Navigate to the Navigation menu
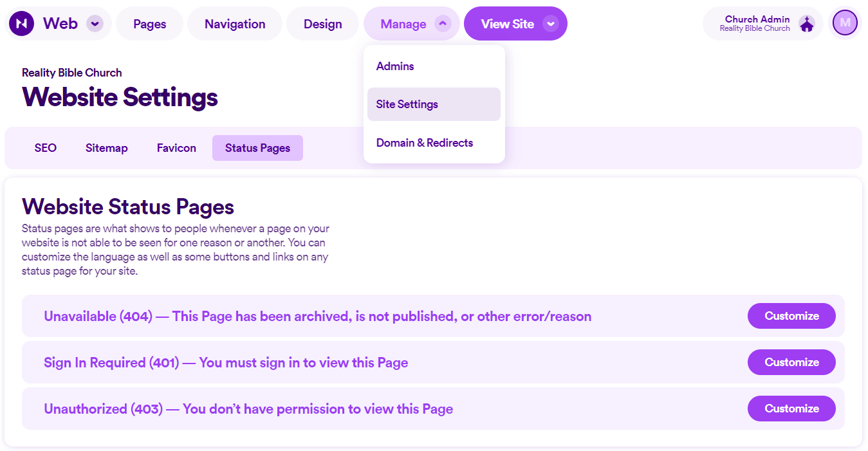Viewport: 868px width, 451px height. click(234, 23)
